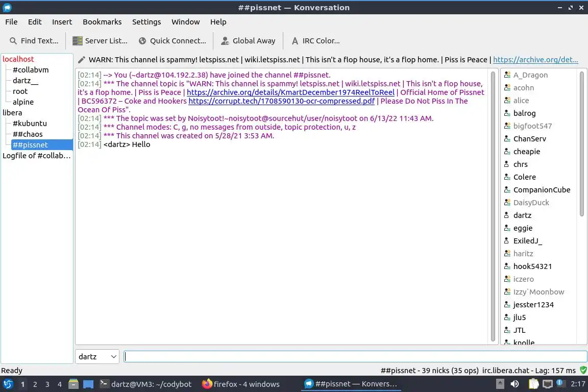Open the Help menu
The height and width of the screenshot is (392, 588).
click(x=218, y=22)
